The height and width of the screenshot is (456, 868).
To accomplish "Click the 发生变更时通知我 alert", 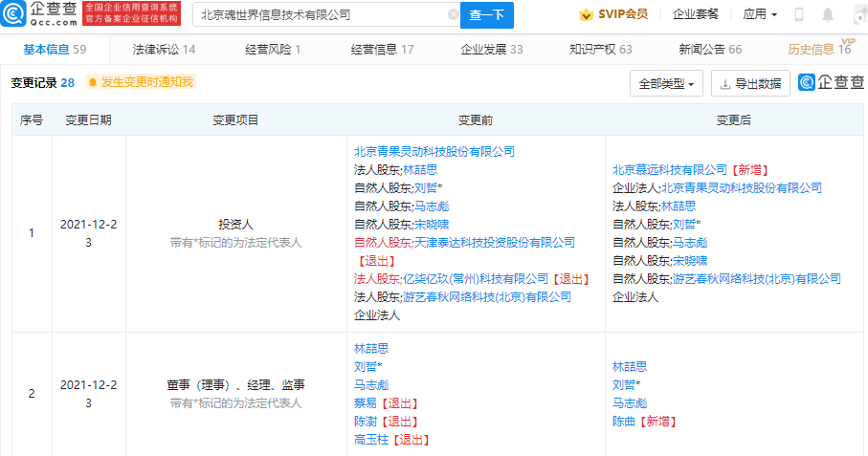I will [140, 83].
